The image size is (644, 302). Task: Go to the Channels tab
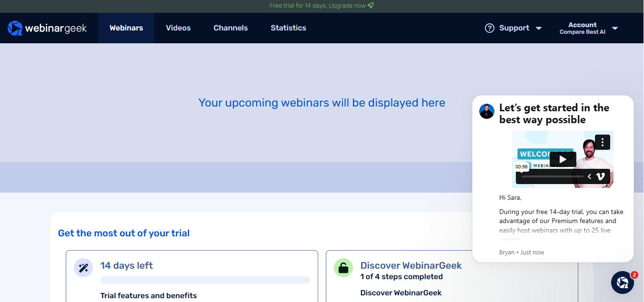tap(231, 28)
